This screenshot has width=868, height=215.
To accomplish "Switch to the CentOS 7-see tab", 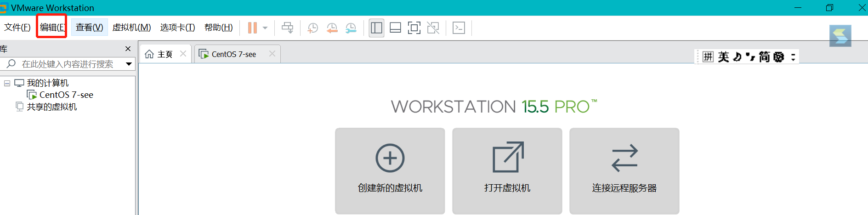I will click(233, 54).
